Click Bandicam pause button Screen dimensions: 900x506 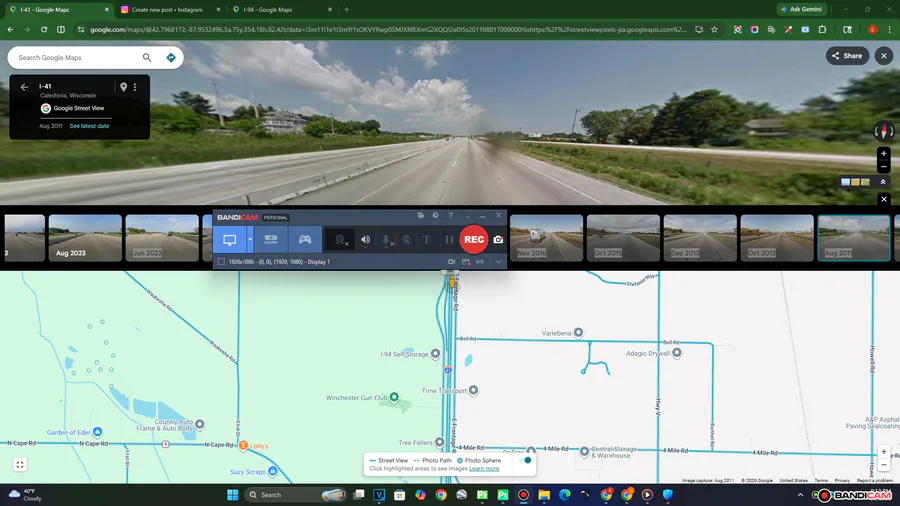point(449,240)
